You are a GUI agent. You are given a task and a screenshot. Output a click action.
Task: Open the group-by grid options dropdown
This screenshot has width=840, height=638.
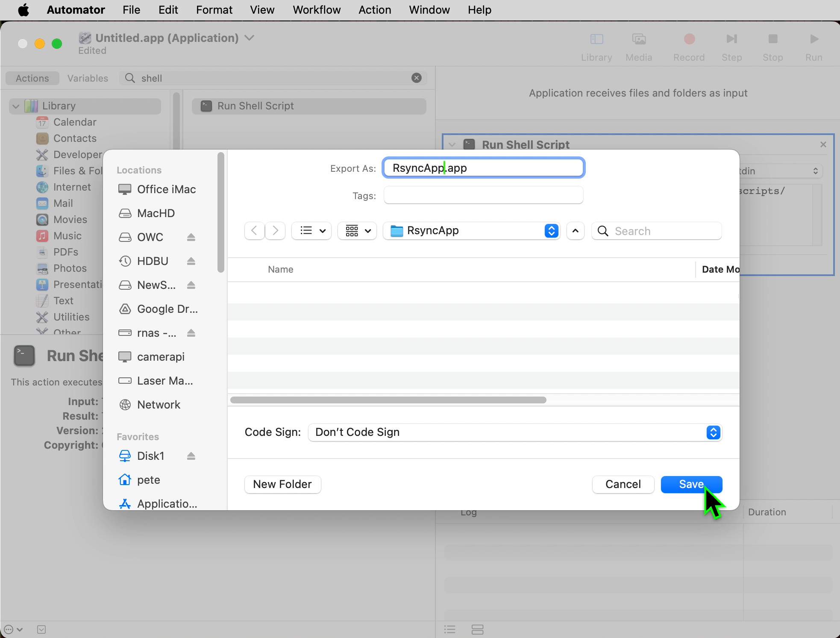pos(357,231)
